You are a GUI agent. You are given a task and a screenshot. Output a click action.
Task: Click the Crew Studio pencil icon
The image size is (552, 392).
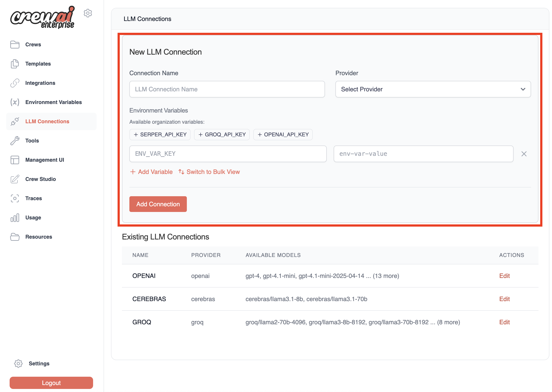pyautogui.click(x=15, y=179)
